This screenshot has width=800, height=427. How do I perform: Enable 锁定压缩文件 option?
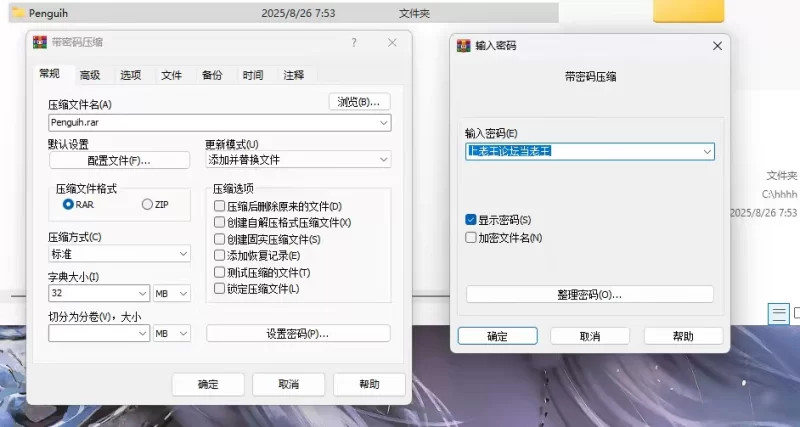click(x=219, y=288)
